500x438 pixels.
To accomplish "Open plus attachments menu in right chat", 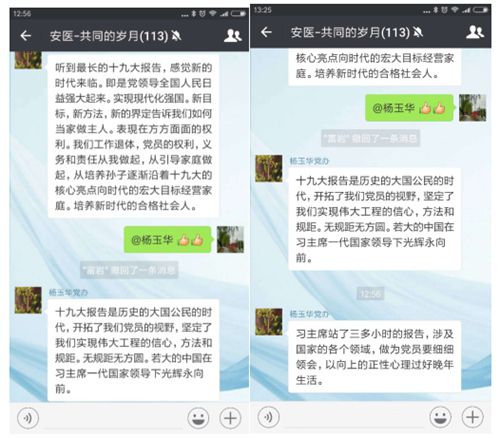I will (472, 417).
